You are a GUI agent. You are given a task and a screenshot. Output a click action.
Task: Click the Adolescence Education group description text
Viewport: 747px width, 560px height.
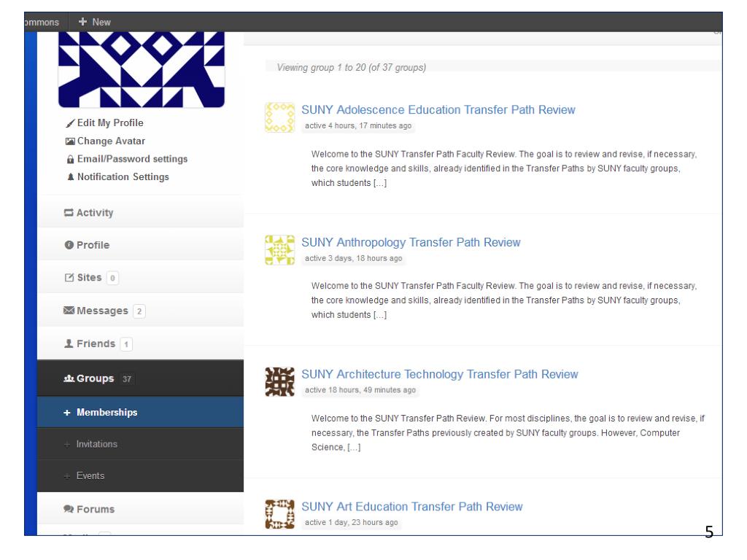click(x=504, y=168)
